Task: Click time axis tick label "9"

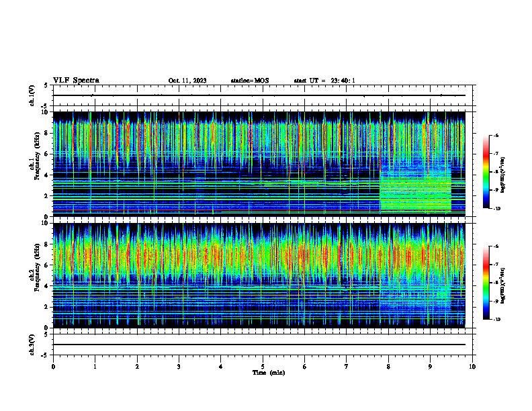Action: [x=430, y=367]
